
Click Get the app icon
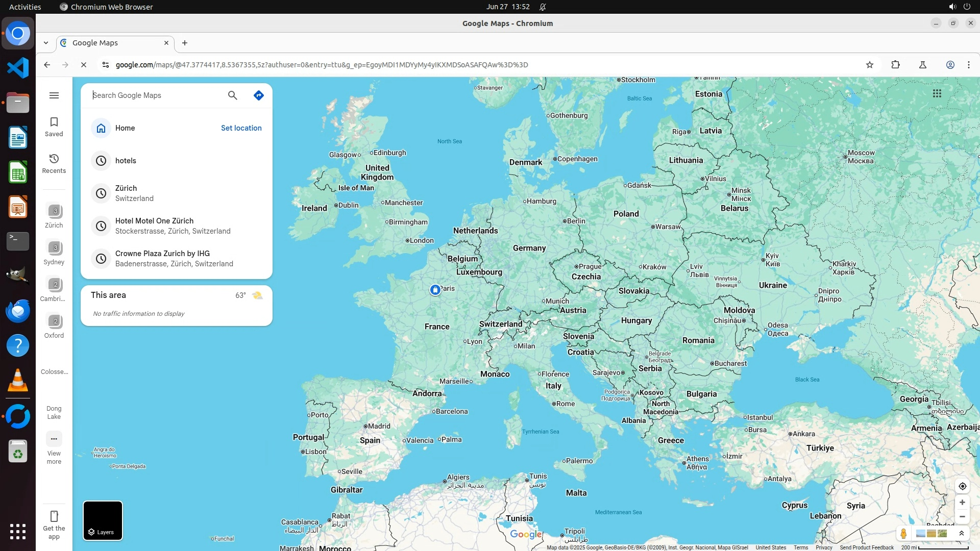coord(54,516)
